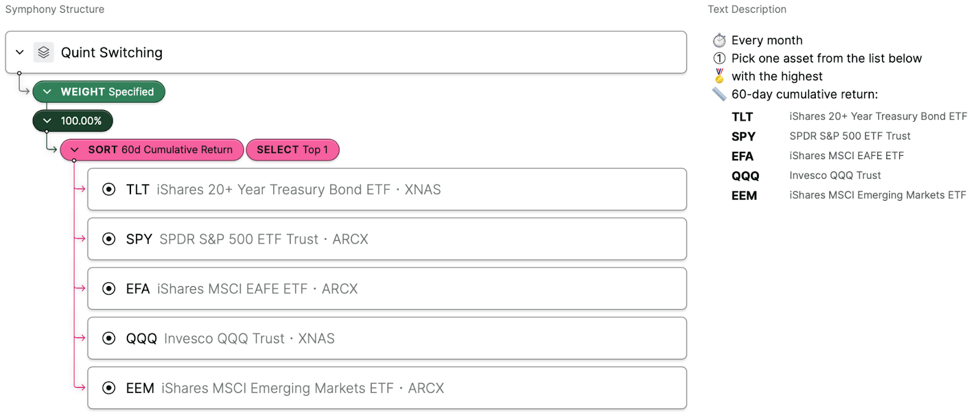Screen dimensions: 980x417
Task: Click the layers icon beside Quint Switching
Action: click(43, 53)
